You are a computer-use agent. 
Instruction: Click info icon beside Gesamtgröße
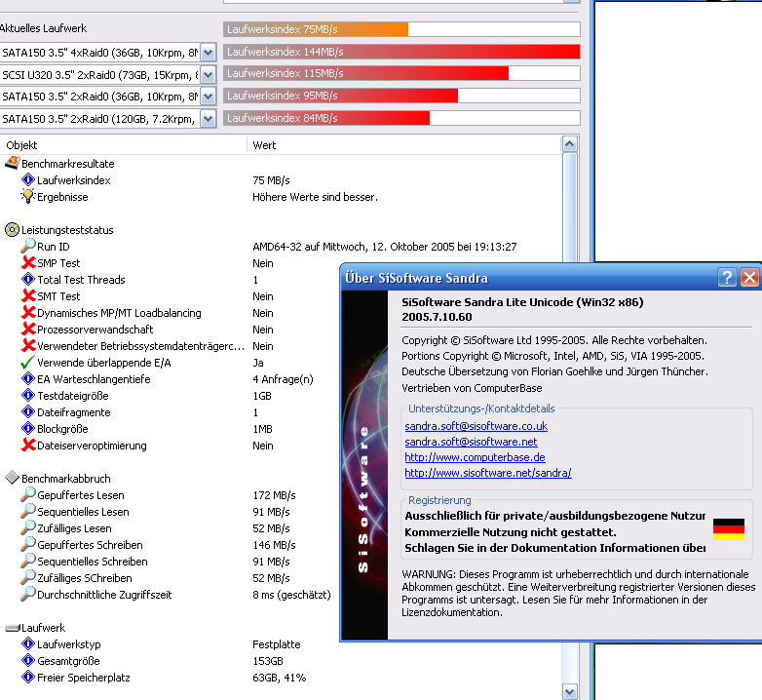tap(28, 660)
